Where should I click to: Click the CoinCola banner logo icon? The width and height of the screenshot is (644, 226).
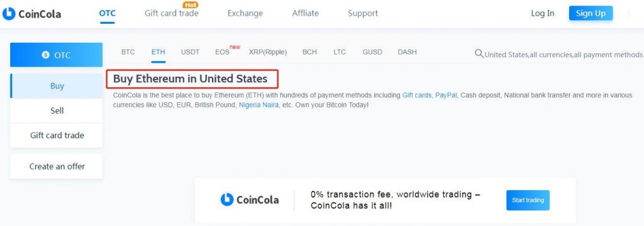[x=227, y=200]
